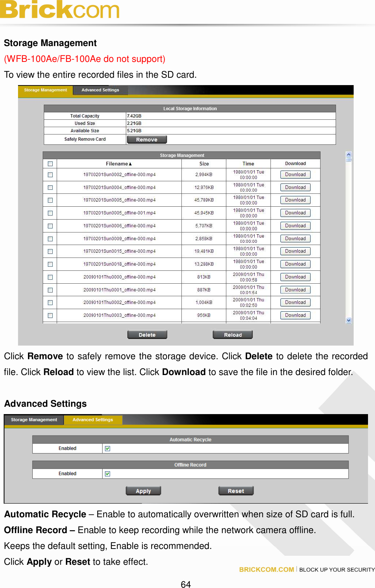Apply the advanced settings

coord(144,491)
